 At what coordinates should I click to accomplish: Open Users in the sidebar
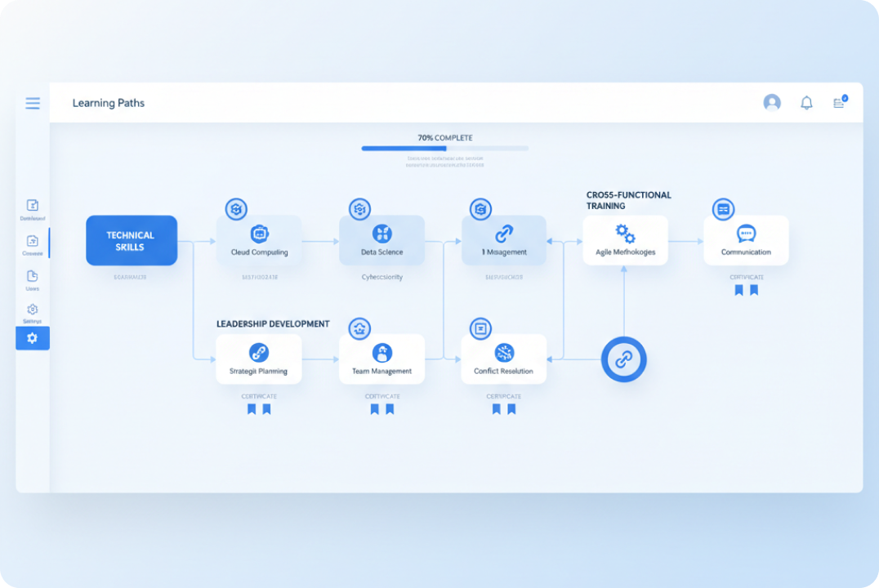pyautogui.click(x=33, y=280)
